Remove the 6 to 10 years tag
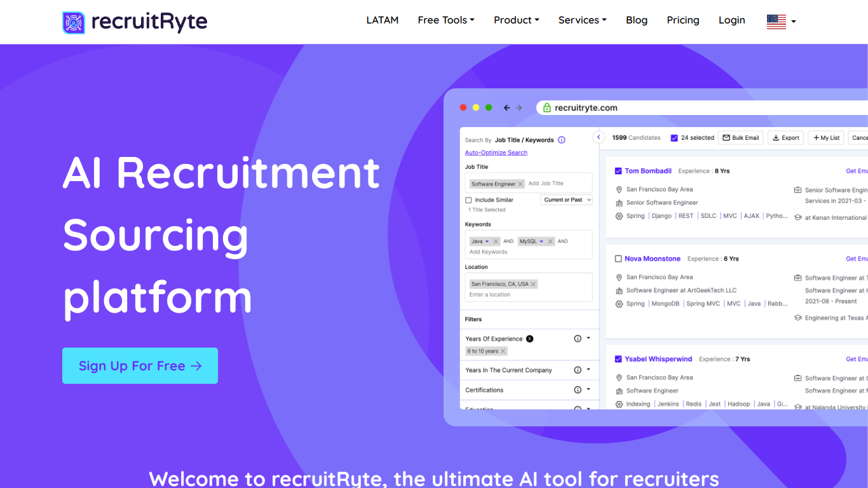The height and width of the screenshot is (488, 868). (x=503, y=351)
